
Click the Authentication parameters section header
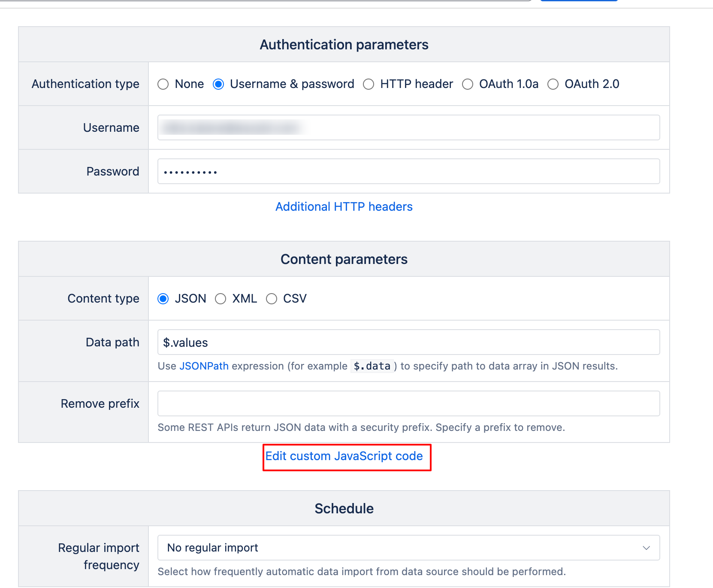(344, 45)
